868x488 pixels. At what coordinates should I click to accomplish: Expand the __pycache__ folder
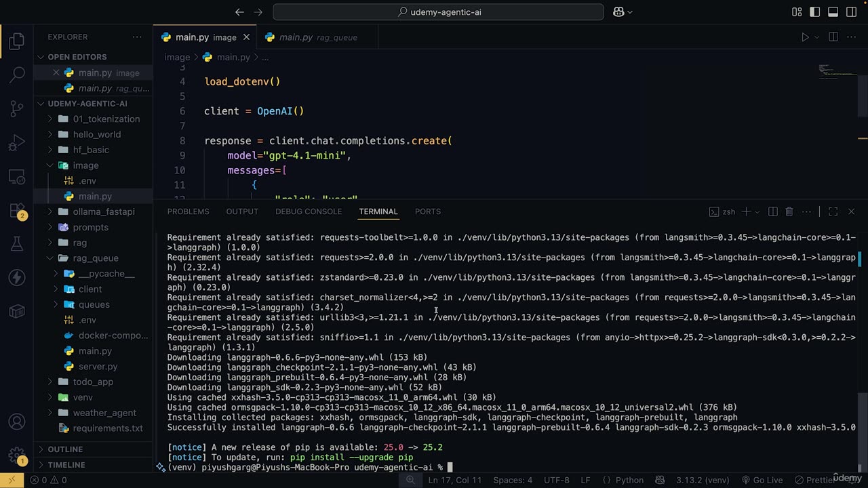pyautogui.click(x=93, y=274)
